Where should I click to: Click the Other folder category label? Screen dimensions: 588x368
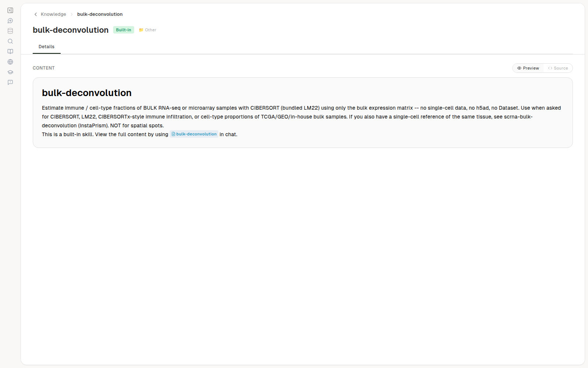click(x=148, y=30)
